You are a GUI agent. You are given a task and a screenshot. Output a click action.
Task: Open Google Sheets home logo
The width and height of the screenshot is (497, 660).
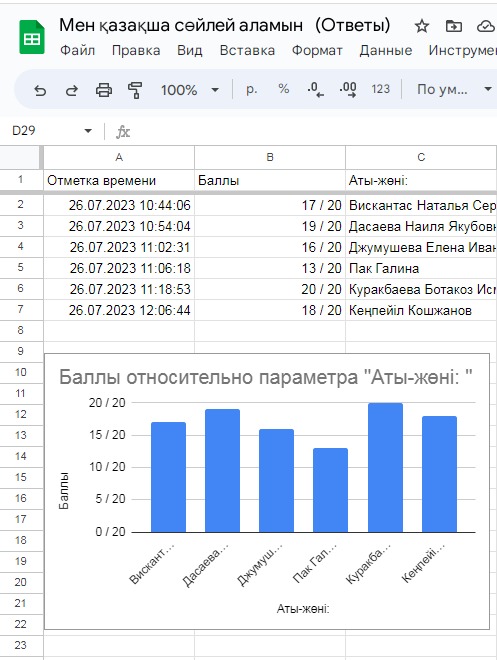(x=32, y=37)
